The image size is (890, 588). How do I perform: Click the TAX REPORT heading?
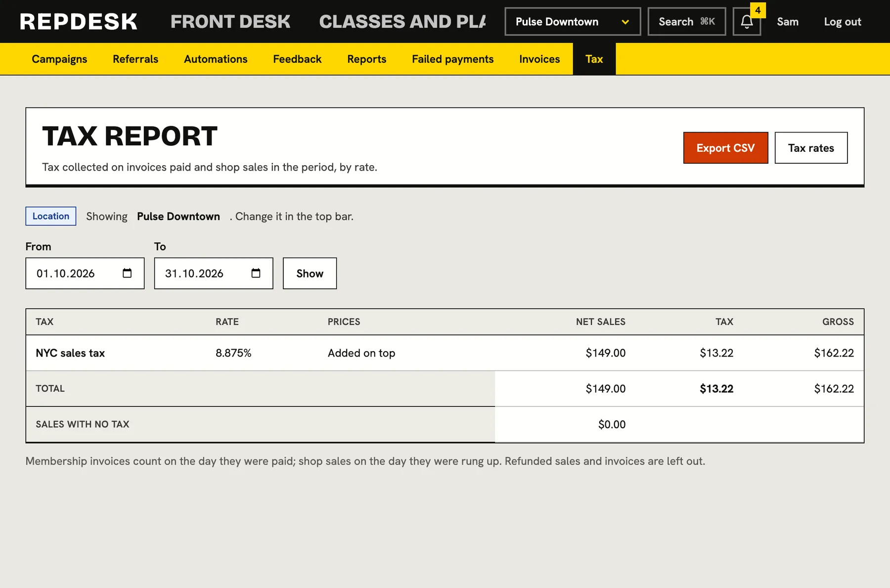tap(130, 136)
